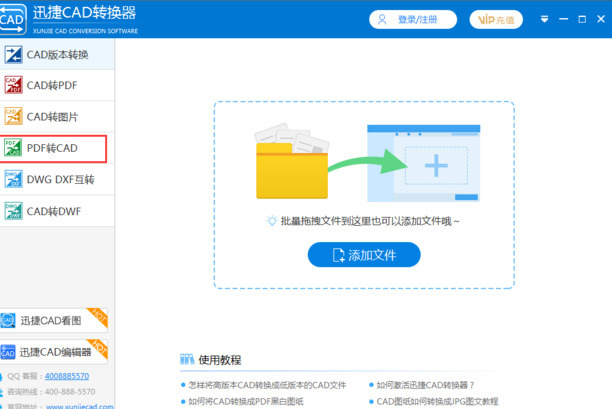Click the plus sign drop target illustration
This screenshot has width=612, height=409.
pyautogui.click(x=436, y=165)
